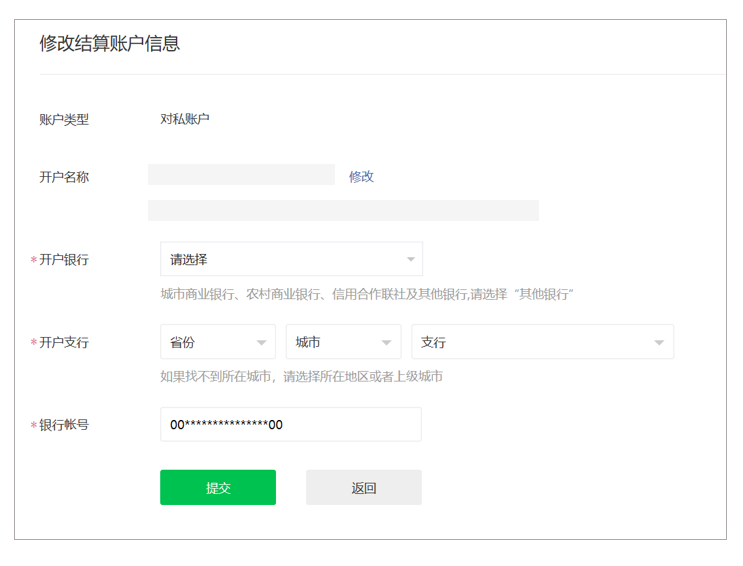Click the arrow icon of 支行 selector

tap(659, 343)
